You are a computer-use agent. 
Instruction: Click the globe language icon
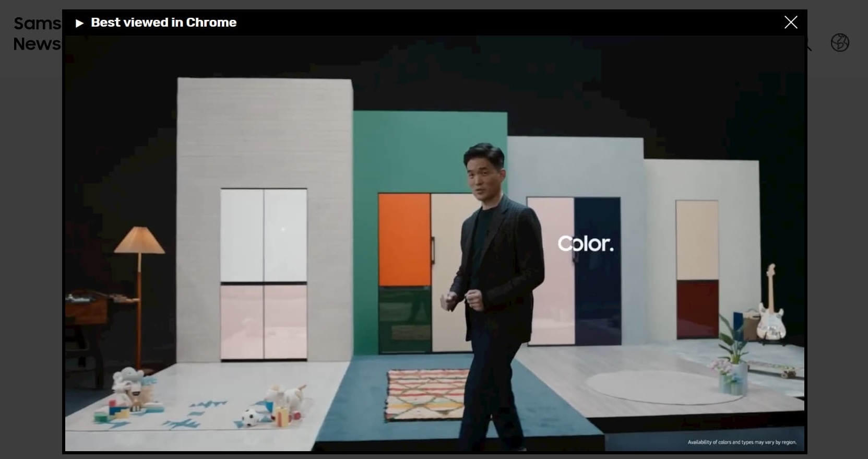pos(839,43)
